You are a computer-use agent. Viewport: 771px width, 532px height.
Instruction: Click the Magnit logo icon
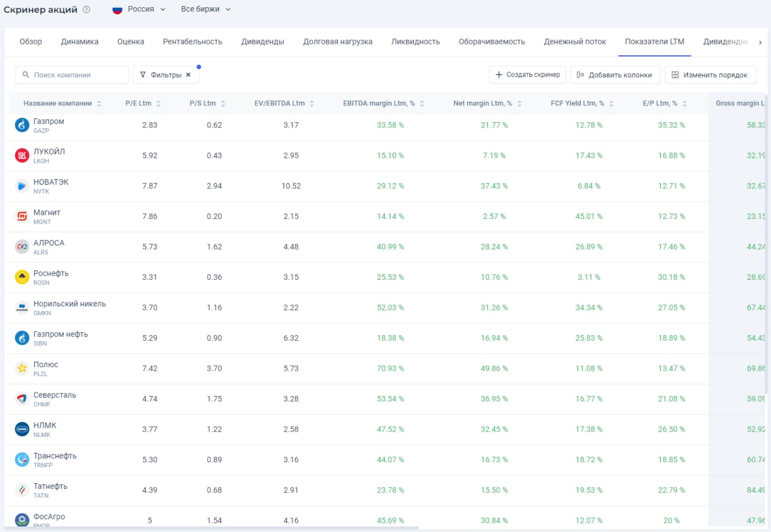tap(22, 216)
